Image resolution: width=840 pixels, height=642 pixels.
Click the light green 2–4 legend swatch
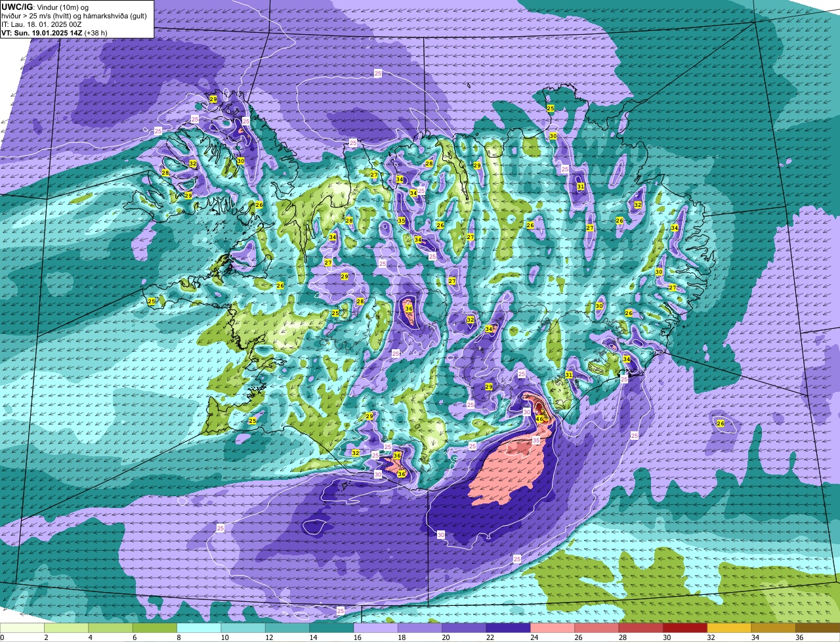[x=66, y=628]
